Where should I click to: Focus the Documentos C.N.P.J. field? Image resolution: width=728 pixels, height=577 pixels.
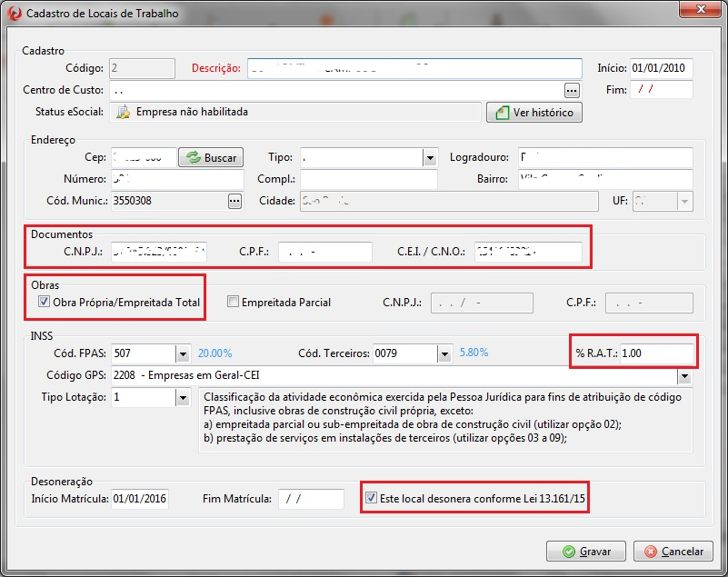click(159, 252)
